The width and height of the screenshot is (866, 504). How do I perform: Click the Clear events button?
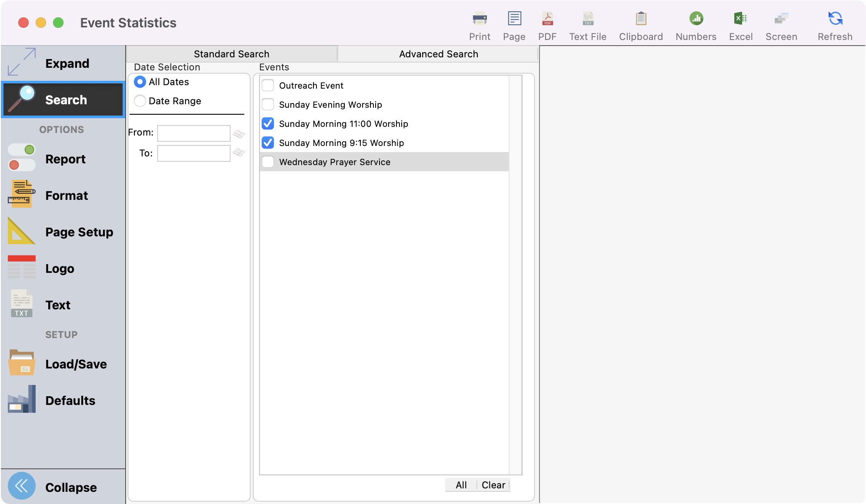pos(493,485)
